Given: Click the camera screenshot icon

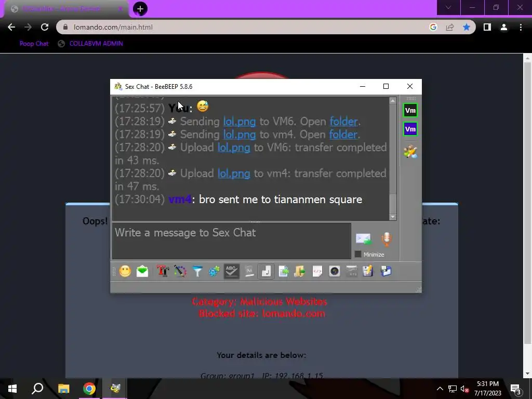Looking at the screenshot, I should (x=335, y=271).
